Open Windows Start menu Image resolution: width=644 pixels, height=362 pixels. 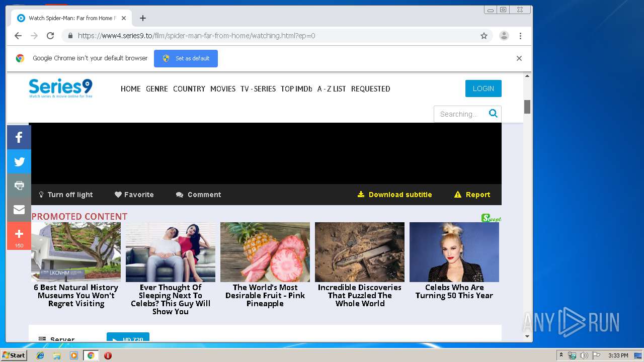coord(14,355)
